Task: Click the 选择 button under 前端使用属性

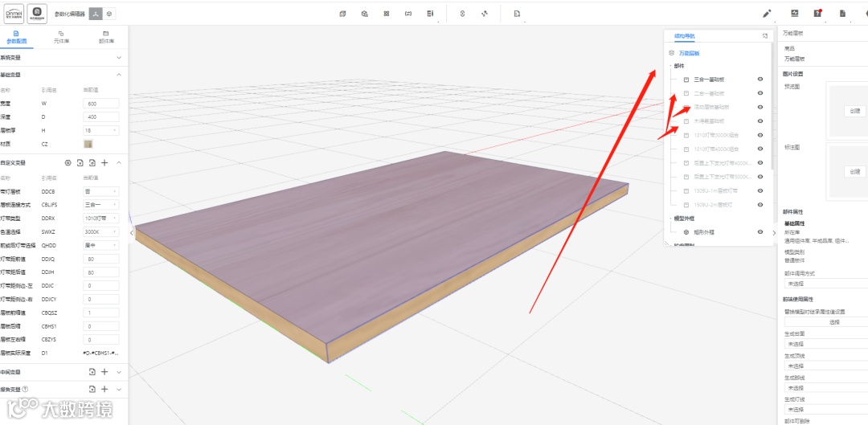Action: (x=834, y=321)
